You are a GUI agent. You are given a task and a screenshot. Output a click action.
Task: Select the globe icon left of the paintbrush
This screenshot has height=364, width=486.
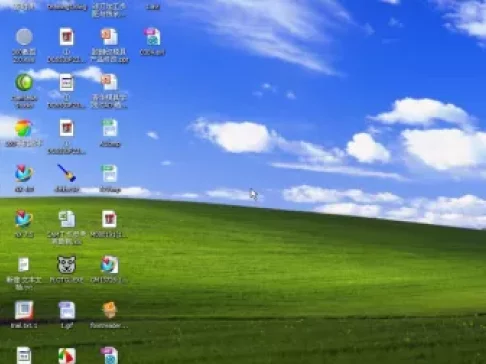point(24,173)
